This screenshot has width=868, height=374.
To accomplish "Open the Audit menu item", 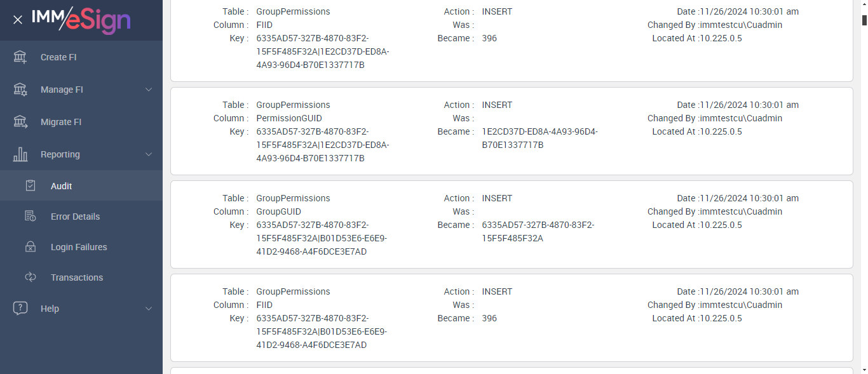I will point(62,186).
